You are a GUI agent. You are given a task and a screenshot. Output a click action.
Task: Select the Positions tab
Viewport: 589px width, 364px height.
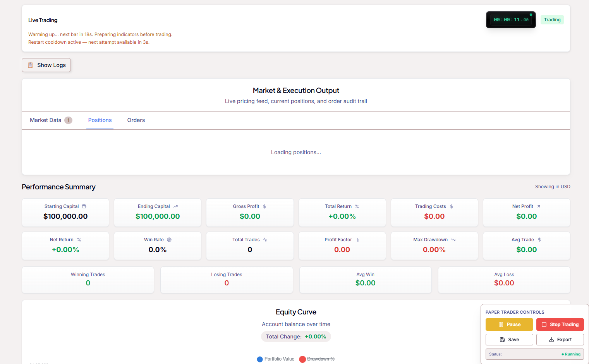(x=100, y=120)
